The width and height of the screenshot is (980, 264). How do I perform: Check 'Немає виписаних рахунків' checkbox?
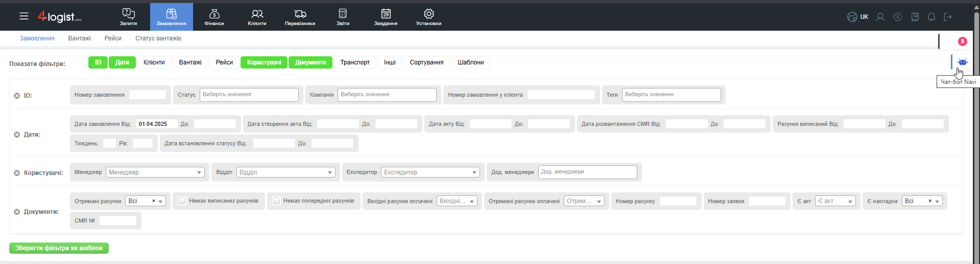[182, 201]
